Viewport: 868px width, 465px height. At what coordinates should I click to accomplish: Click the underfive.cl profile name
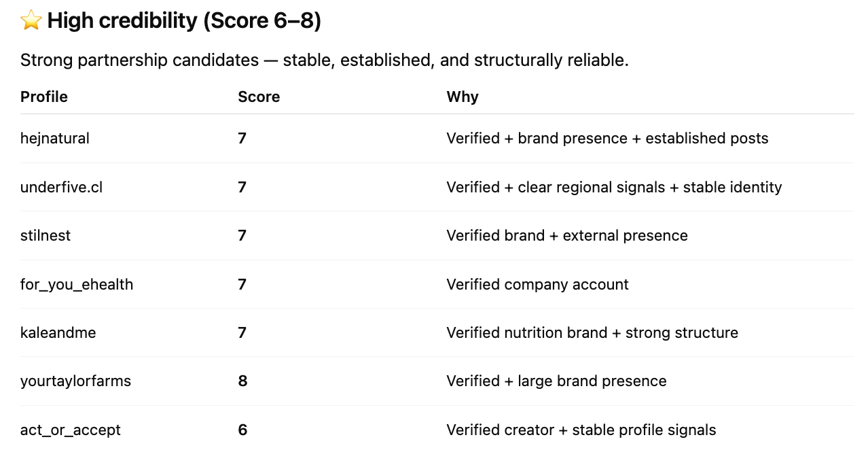pos(61,187)
